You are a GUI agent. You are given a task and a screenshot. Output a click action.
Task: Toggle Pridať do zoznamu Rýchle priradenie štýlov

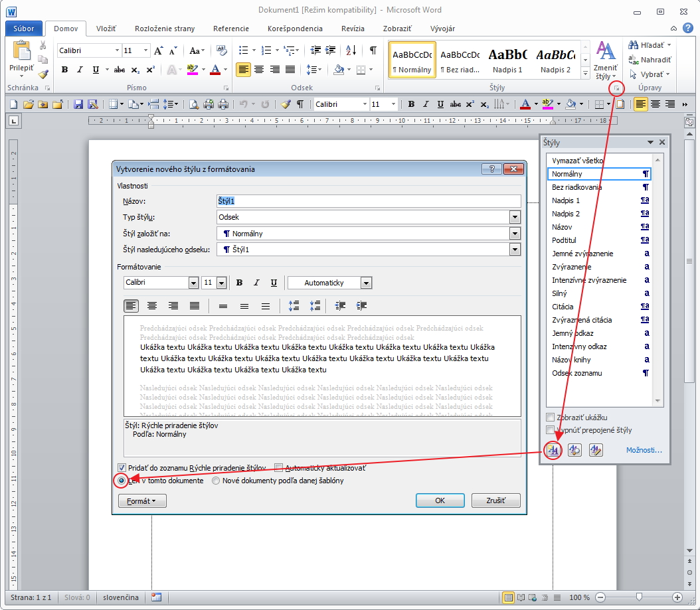[122, 468]
